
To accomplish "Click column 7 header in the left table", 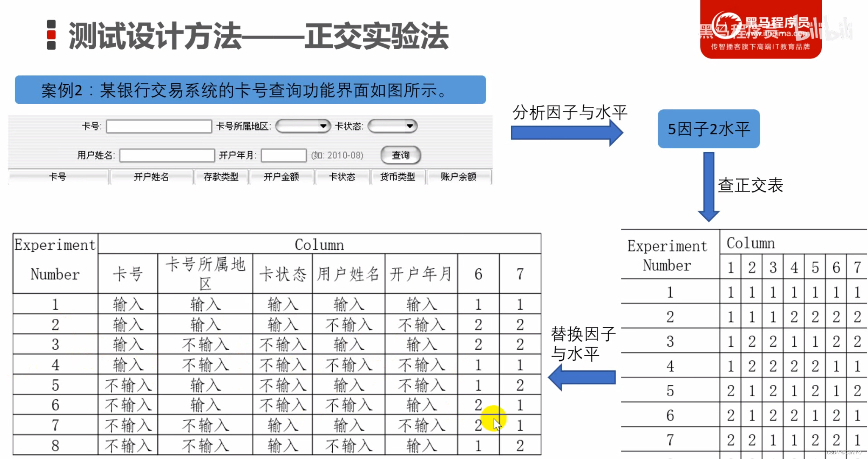I will pyautogui.click(x=520, y=274).
